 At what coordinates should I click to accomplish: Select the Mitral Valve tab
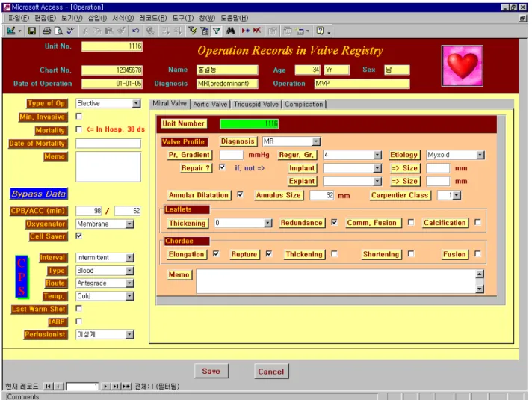pyautogui.click(x=170, y=104)
